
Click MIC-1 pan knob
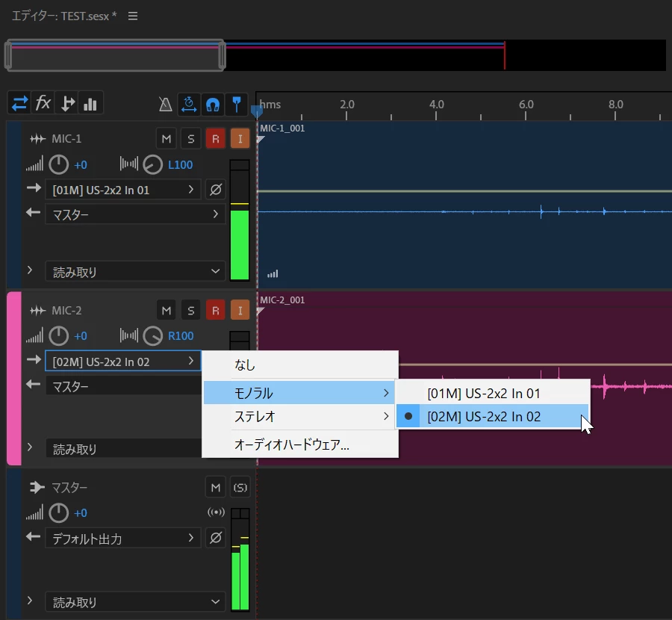click(152, 164)
